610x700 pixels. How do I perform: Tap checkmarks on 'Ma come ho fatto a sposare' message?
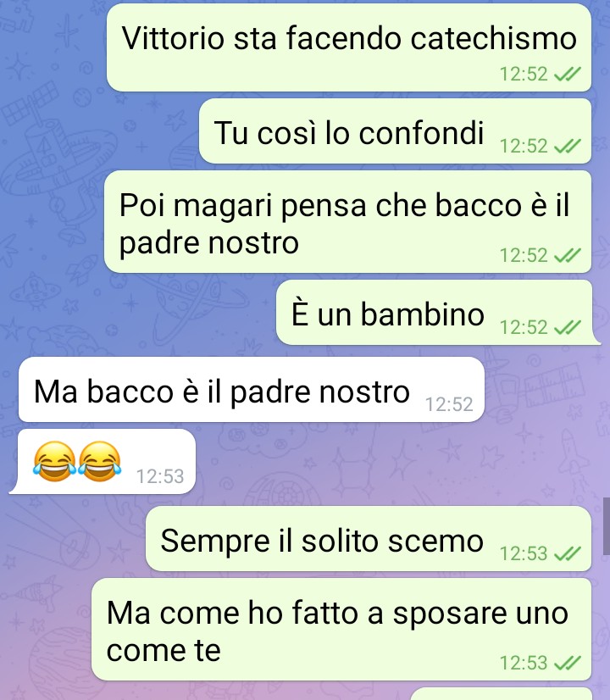tap(567, 663)
